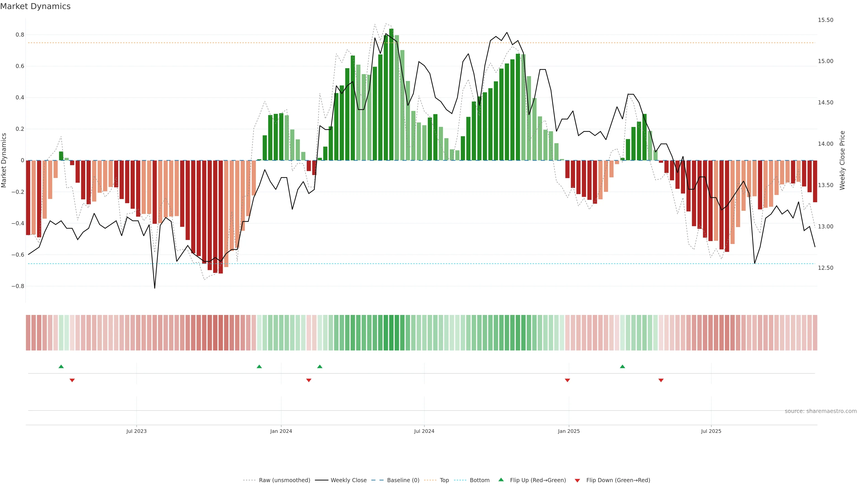Toggle the Weekly Close legend entry

[x=348, y=480]
